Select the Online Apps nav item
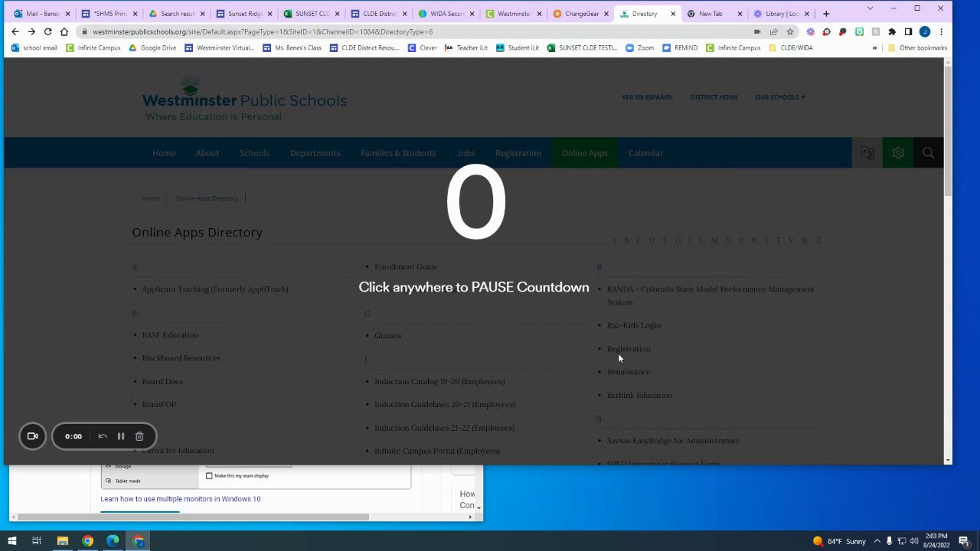Screen dimensions: 980x551 584,153
